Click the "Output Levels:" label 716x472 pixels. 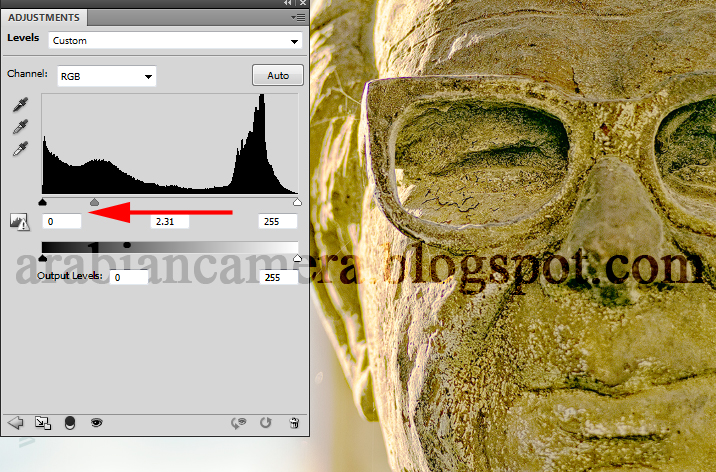tap(69, 276)
